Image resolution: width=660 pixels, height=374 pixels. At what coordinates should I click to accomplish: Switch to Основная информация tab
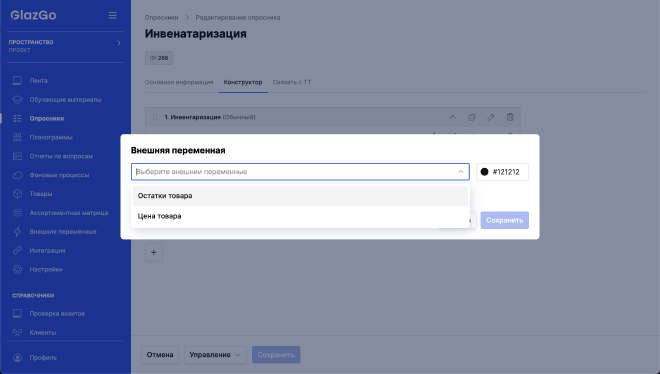179,82
